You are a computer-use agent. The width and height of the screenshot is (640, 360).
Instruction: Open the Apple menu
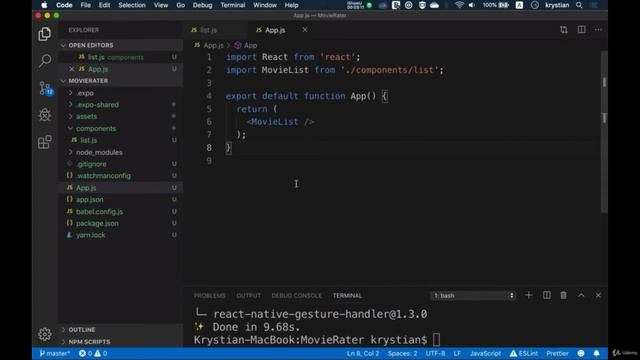(44, 5)
